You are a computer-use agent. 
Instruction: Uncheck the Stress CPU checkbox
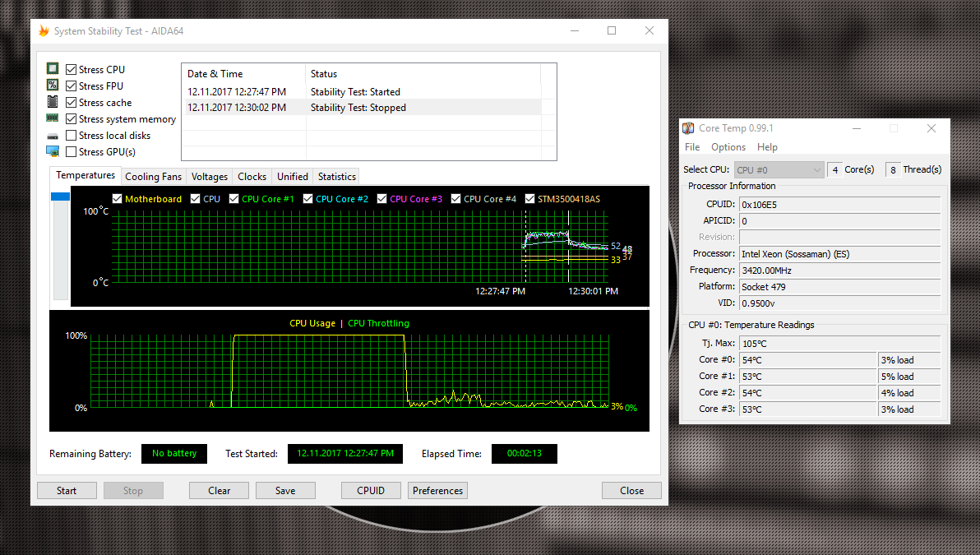point(71,69)
